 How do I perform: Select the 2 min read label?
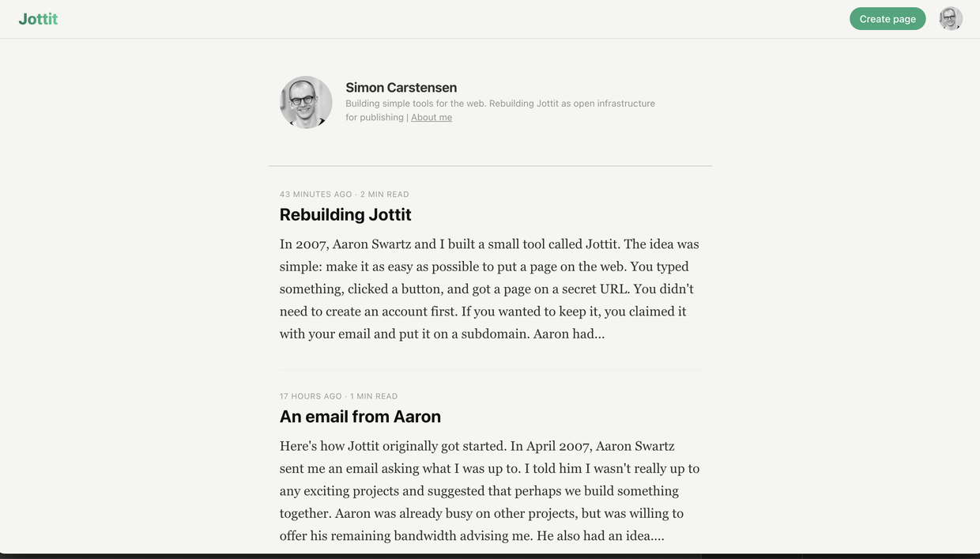385,195
